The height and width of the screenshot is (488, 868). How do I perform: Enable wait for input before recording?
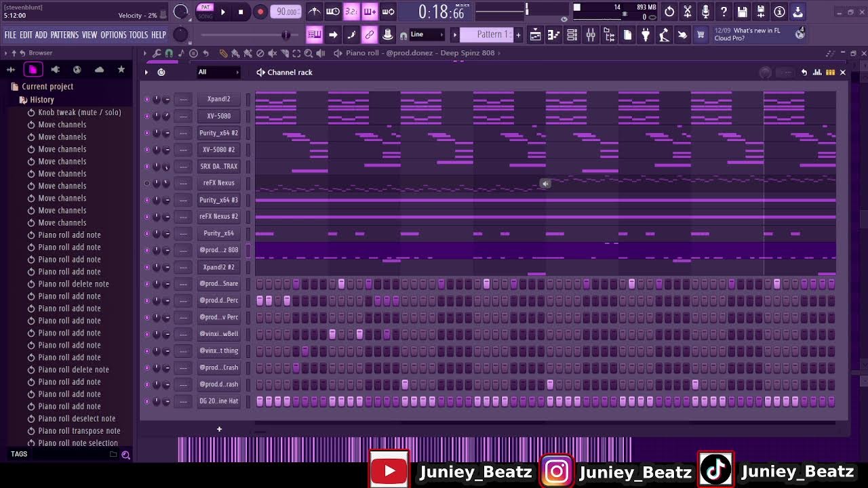(x=332, y=12)
